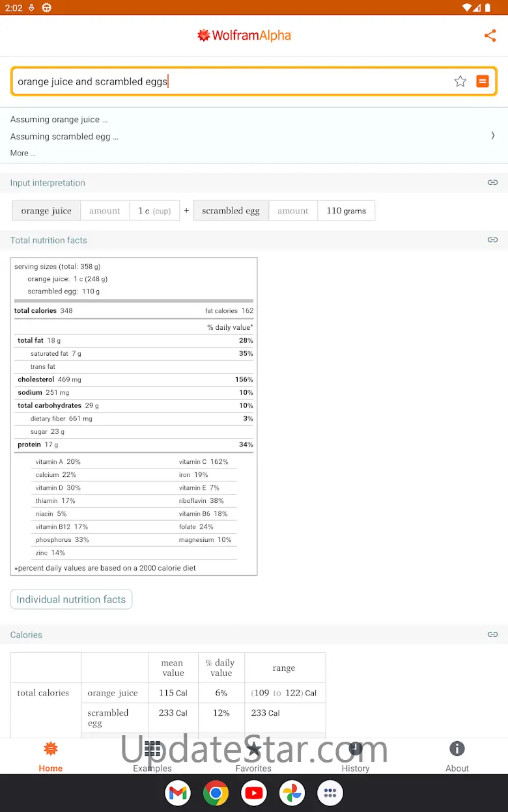Copy link for Calories section

(x=492, y=634)
